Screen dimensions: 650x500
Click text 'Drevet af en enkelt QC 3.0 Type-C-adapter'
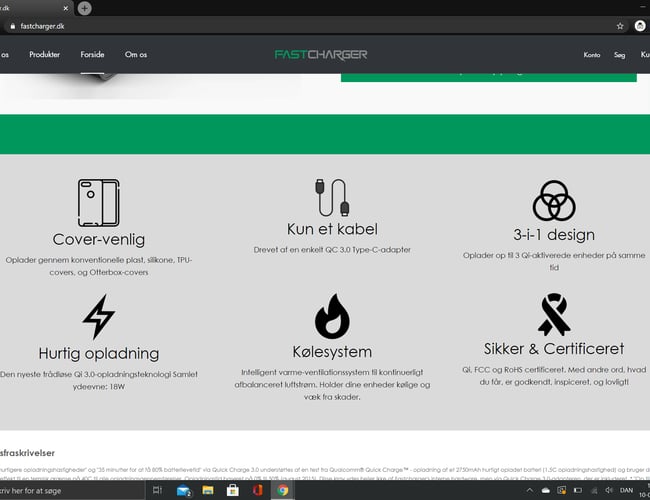[x=332, y=250]
